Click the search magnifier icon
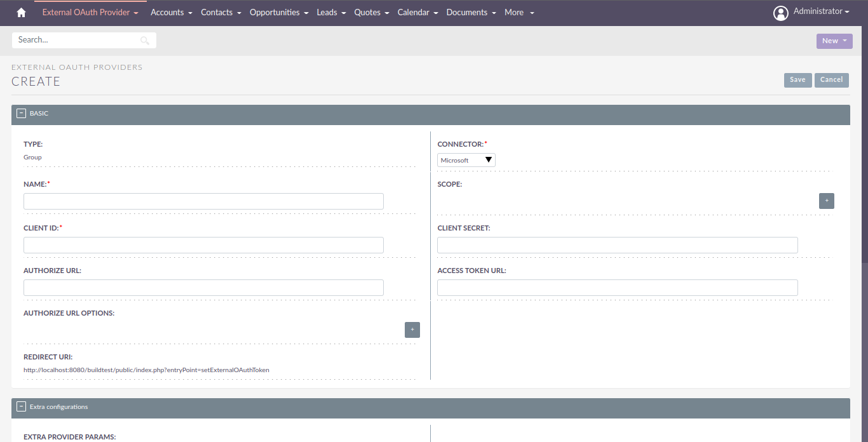This screenshot has height=442, width=868. coord(145,41)
